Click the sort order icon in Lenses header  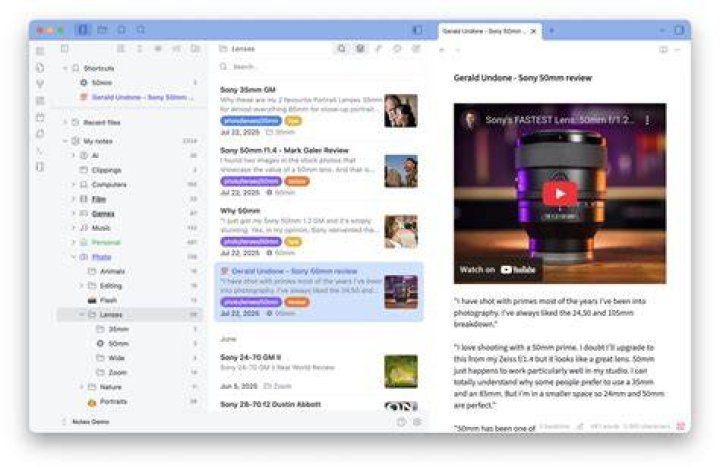coord(379,49)
